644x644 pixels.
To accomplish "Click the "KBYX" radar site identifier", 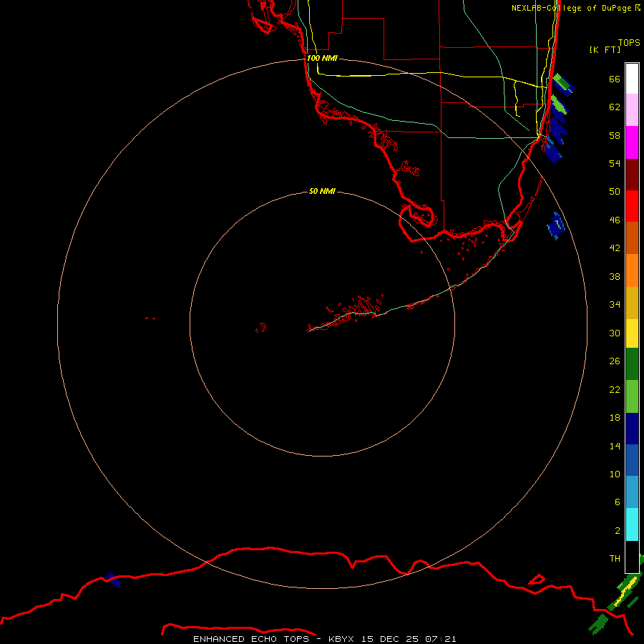I will (341, 639).
